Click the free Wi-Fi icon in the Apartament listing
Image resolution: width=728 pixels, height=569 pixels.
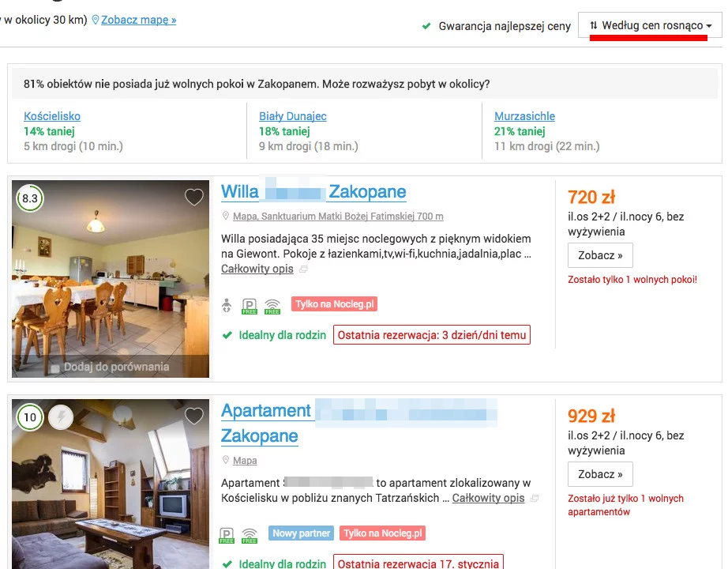coord(250,536)
